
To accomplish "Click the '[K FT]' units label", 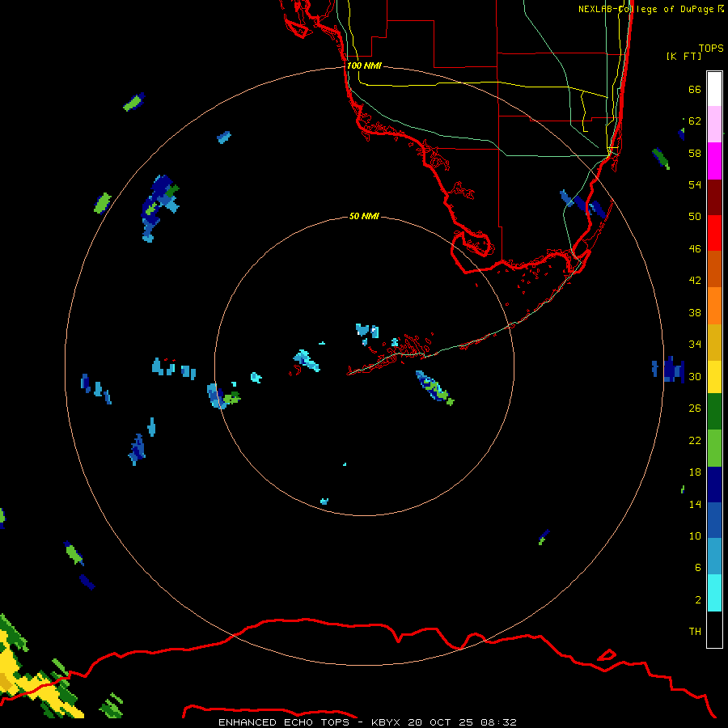I will [x=684, y=56].
